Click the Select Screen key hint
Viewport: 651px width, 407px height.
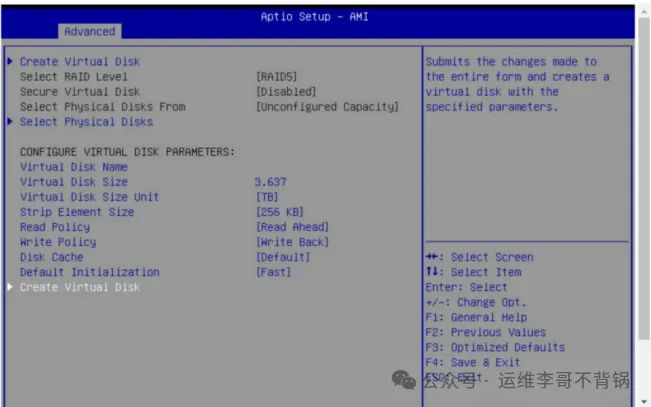coord(479,257)
